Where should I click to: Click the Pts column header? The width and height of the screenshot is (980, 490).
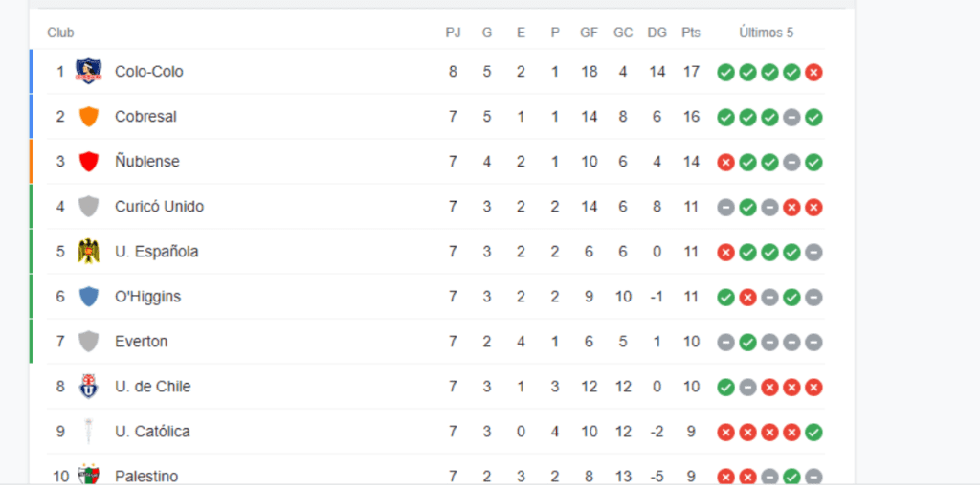(691, 33)
